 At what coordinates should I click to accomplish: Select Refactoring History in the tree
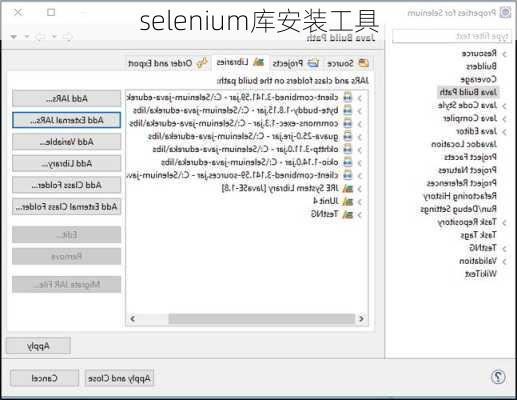(460, 196)
